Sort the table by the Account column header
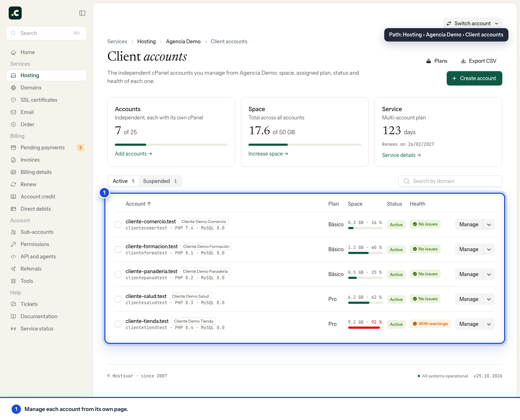Screen dimensions: 520x420 tap(138, 204)
